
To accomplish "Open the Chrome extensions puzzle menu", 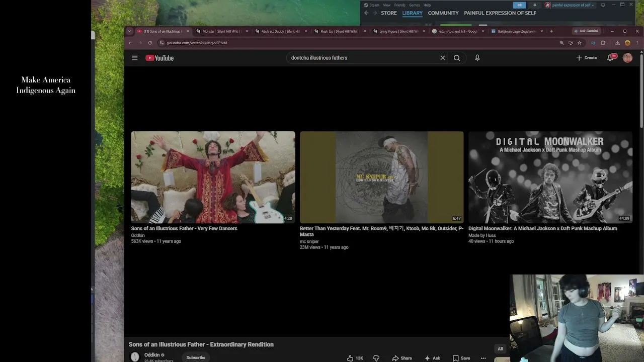I will (603, 43).
